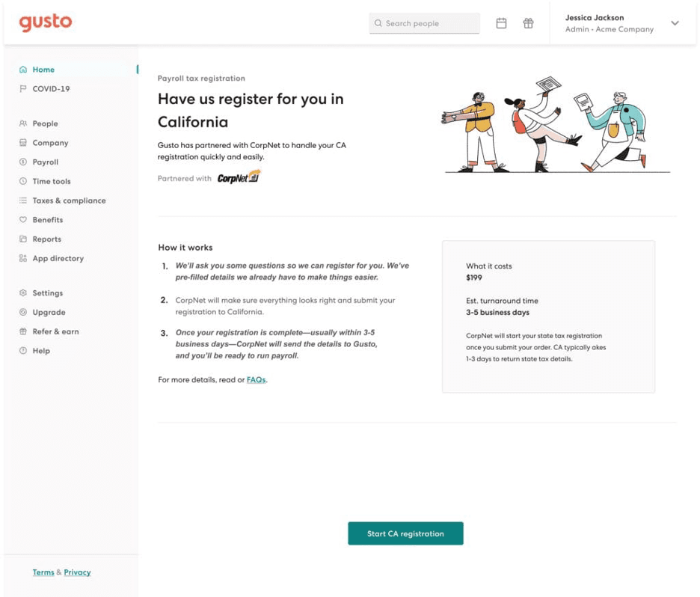
Task: Click the People icon in sidebar
Action: pyautogui.click(x=23, y=123)
